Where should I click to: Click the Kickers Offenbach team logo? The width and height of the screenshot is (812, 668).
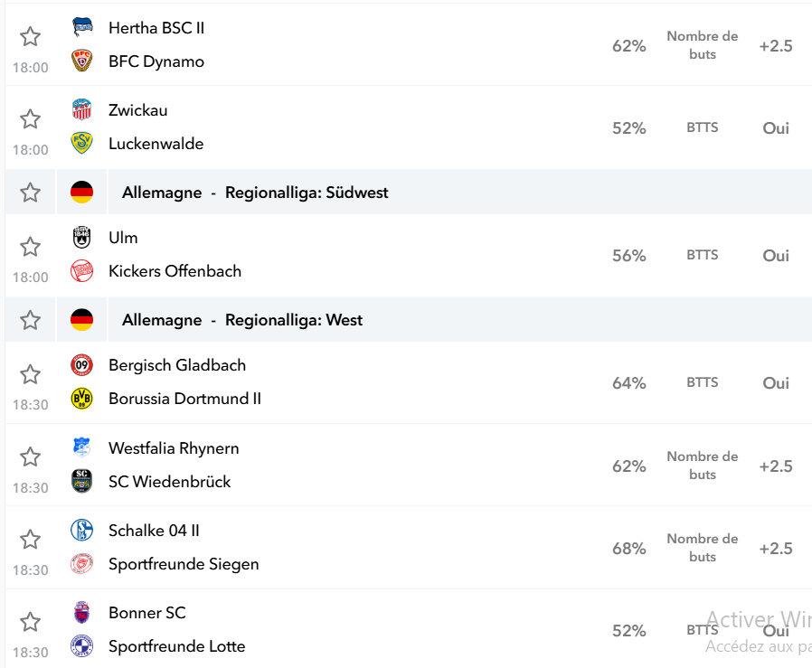point(81,271)
